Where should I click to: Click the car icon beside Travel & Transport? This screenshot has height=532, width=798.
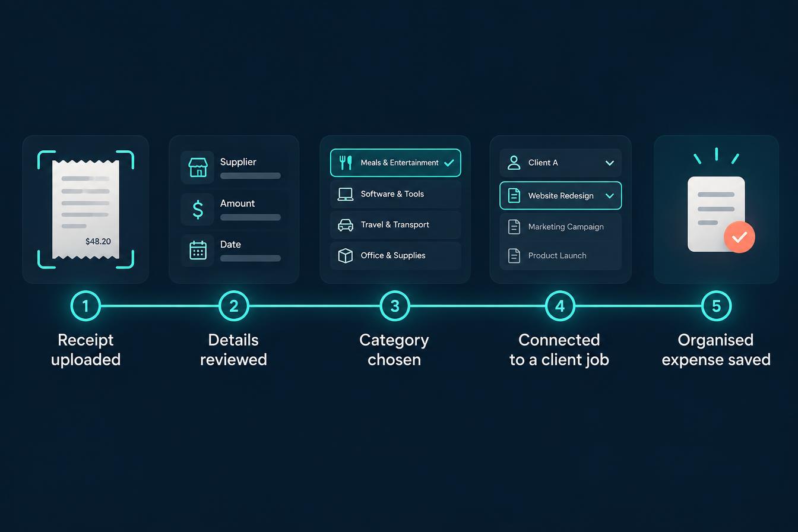pyautogui.click(x=346, y=225)
